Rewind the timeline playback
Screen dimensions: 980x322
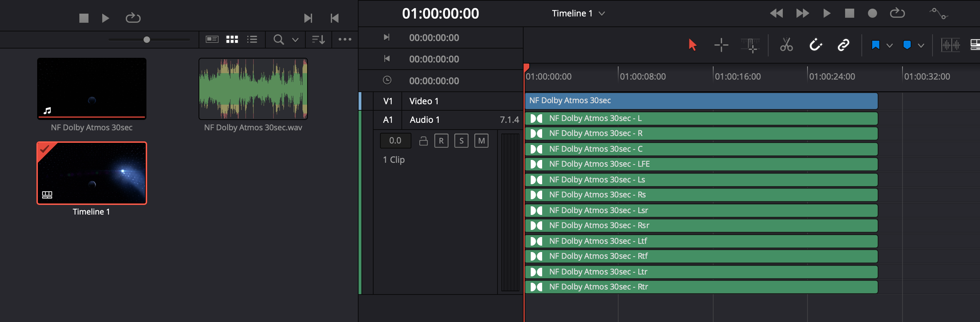776,13
